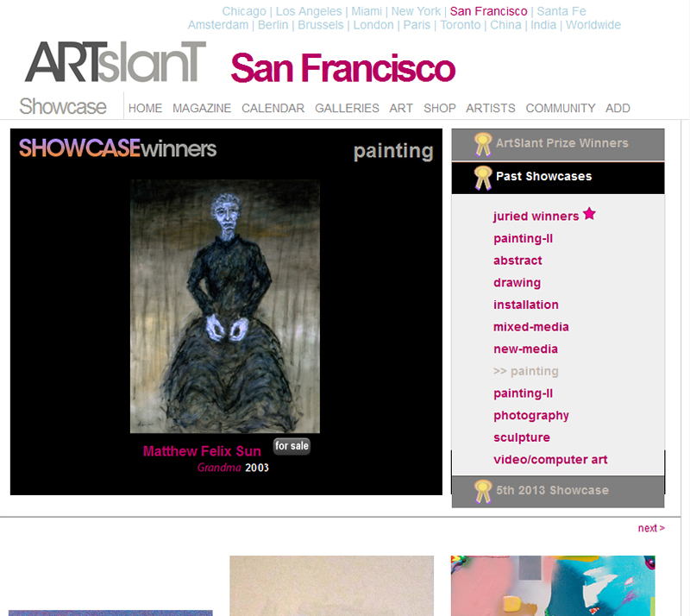The image size is (690, 616).
Task: Click the ARTslant logo
Action: click(x=116, y=62)
